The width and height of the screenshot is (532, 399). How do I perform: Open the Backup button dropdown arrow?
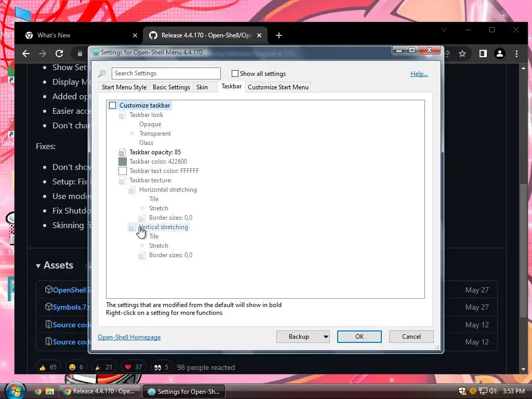[326, 337]
